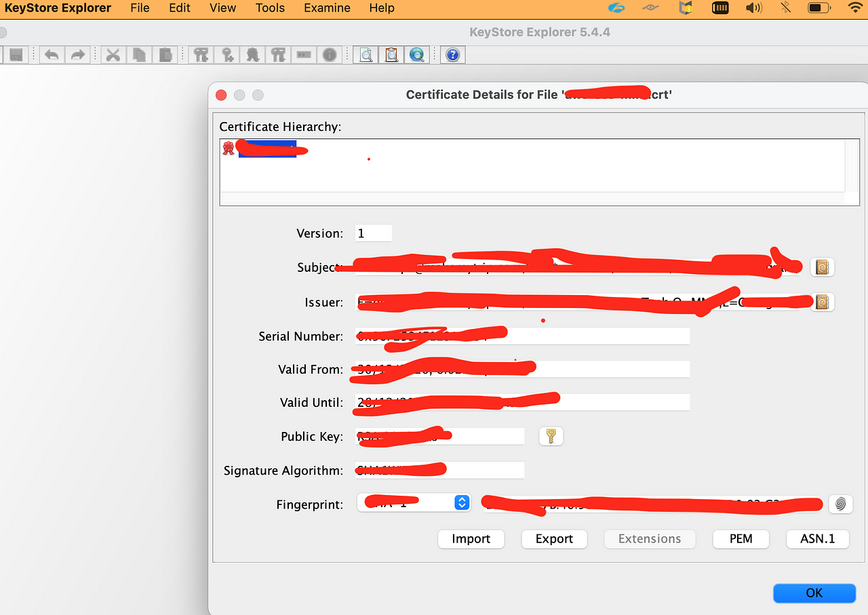The width and height of the screenshot is (868, 615).
Task: Open the Fingerprint algorithm dropdown
Action: click(414, 502)
